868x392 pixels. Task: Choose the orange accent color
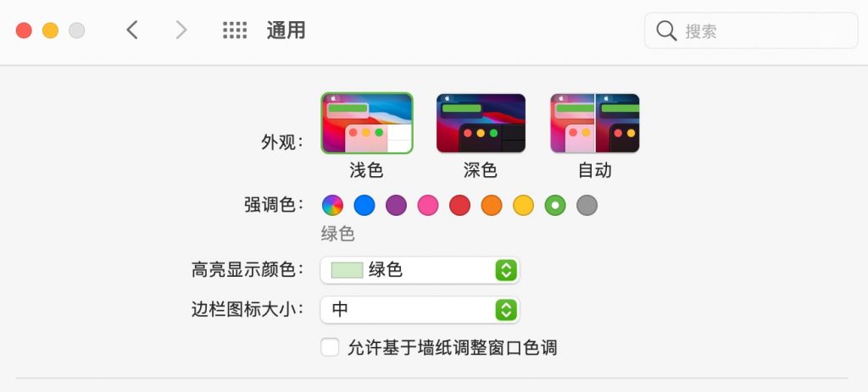coord(492,206)
